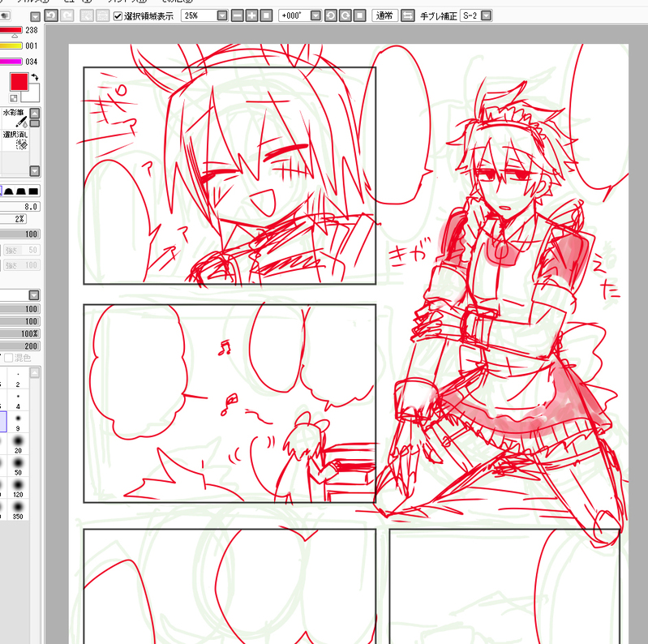Adjust the yellow slider valued 001
Image resolution: width=648 pixels, height=644 pixels.
pyautogui.click(x=11, y=46)
